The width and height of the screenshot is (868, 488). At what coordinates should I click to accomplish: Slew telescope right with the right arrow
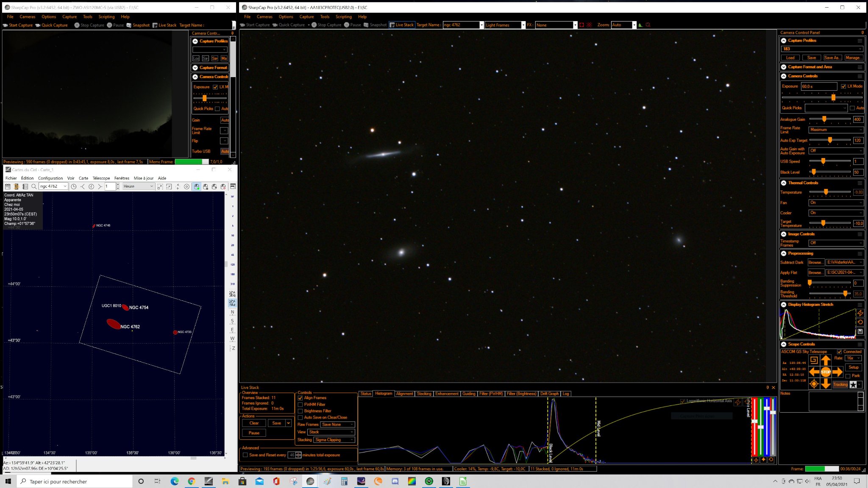point(837,372)
